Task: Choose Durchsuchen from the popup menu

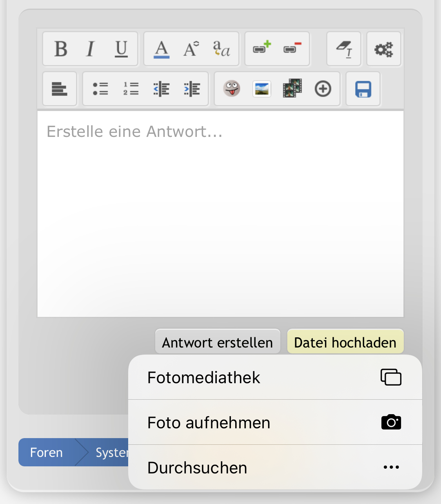Action: (275, 468)
